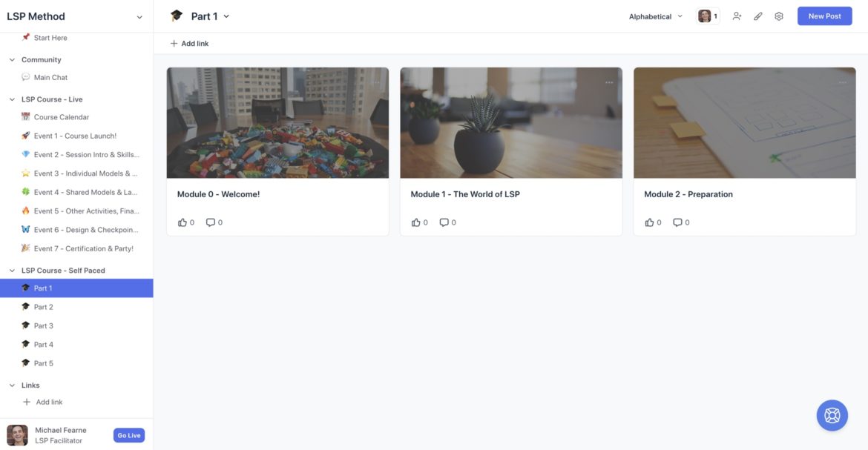Click the graduation cap icon in header
The width and height of the screenshot is (868, 450).
177,16
